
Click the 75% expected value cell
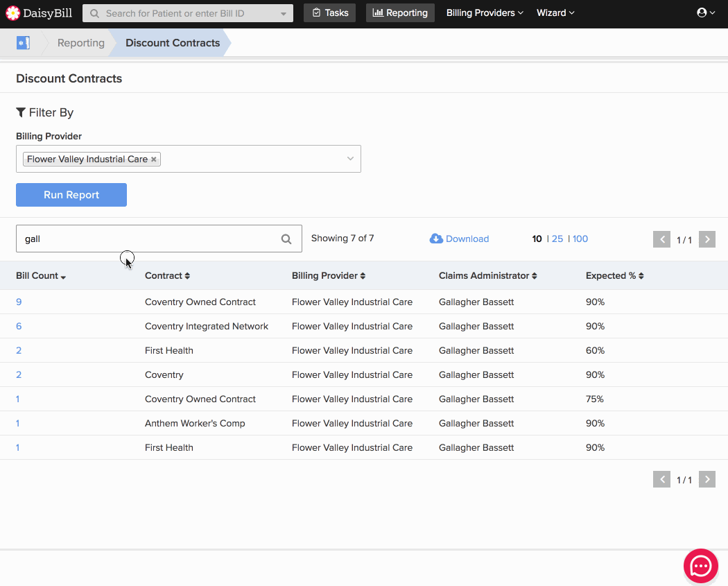595,399
